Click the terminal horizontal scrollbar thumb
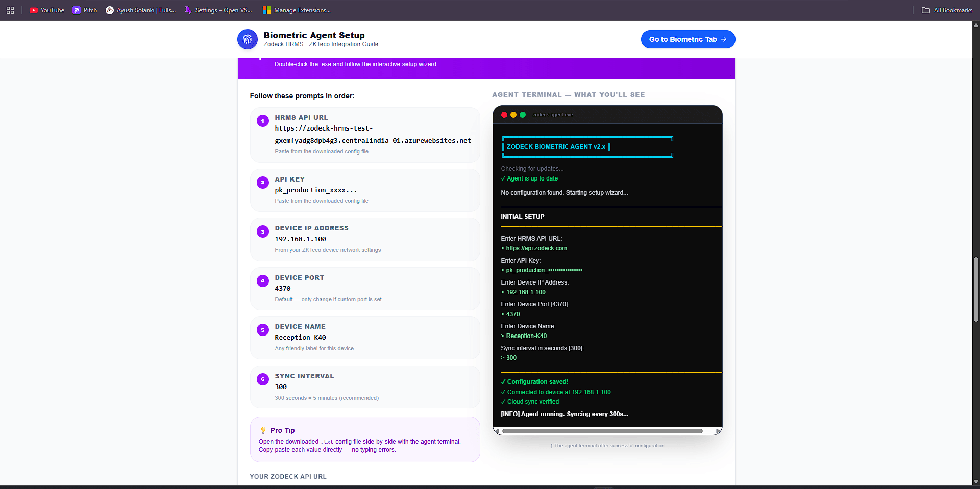 tap(602, 431)
